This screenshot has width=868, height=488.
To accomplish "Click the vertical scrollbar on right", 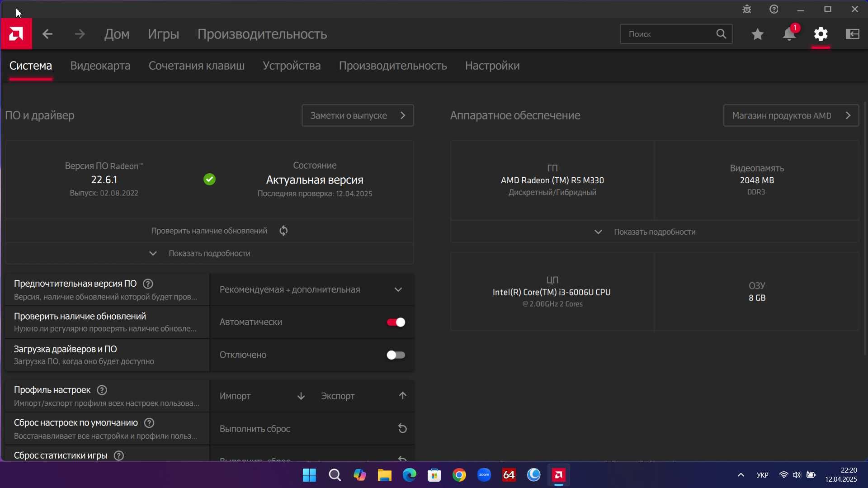I will pyautogui.click(x=865, y=228).
